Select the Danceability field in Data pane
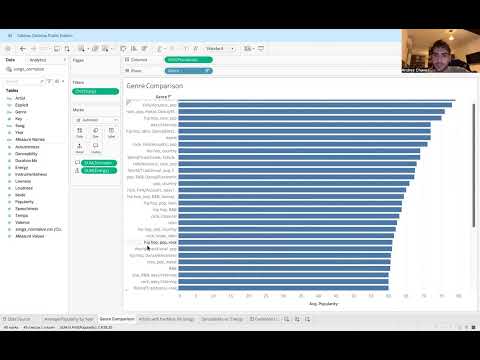Viewport: 480px width, 360px height. [26, 154]
